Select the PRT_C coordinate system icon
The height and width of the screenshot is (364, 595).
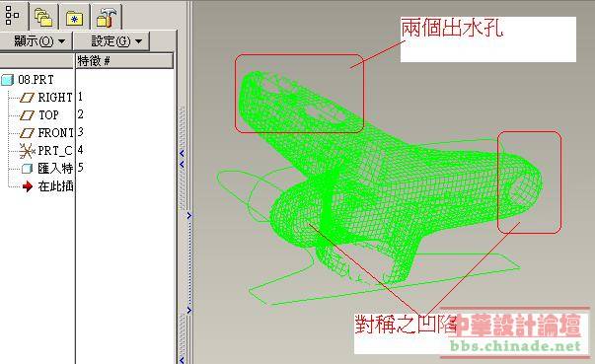(27, 151)
